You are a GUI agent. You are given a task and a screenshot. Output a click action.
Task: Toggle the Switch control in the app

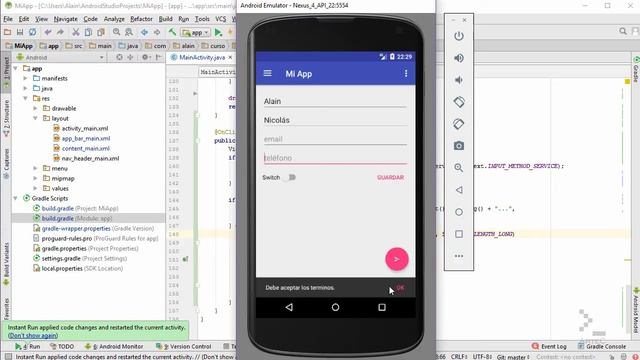click(290, 178)
